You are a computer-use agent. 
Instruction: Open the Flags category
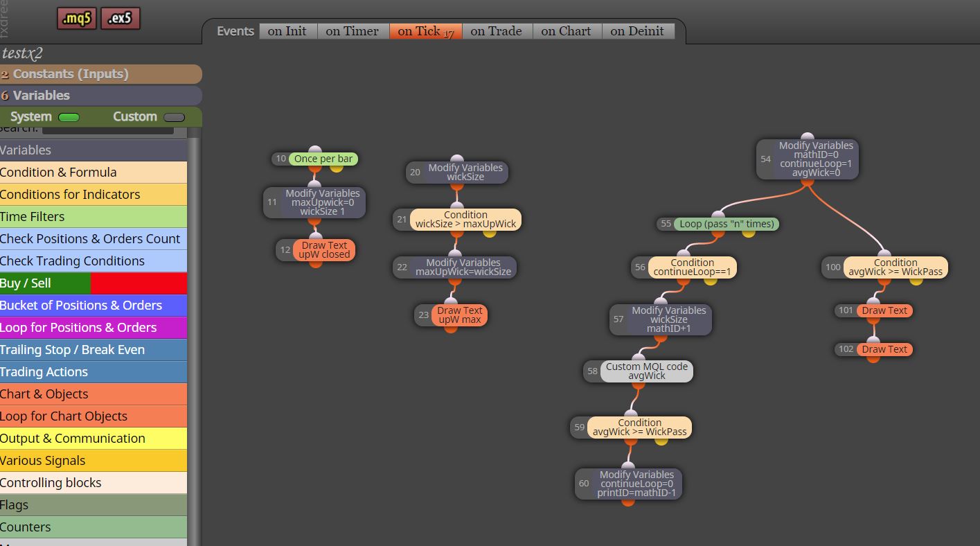click(x=93, y=505)
